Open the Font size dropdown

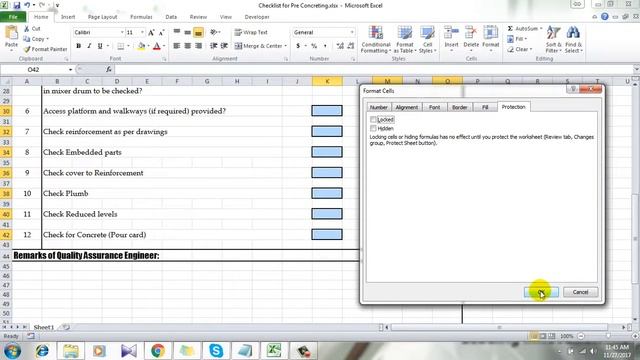click(x=142, y=32)
